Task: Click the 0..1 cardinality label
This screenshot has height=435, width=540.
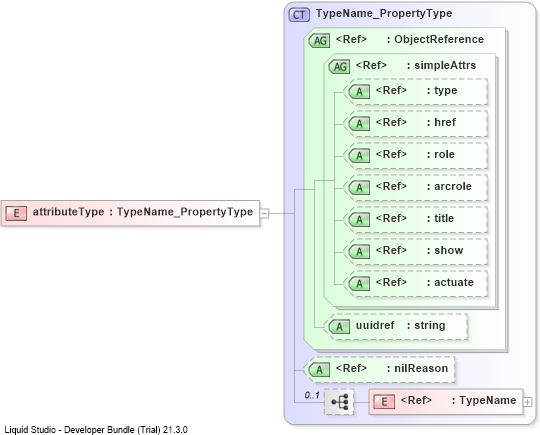Action: click(312, 395)
